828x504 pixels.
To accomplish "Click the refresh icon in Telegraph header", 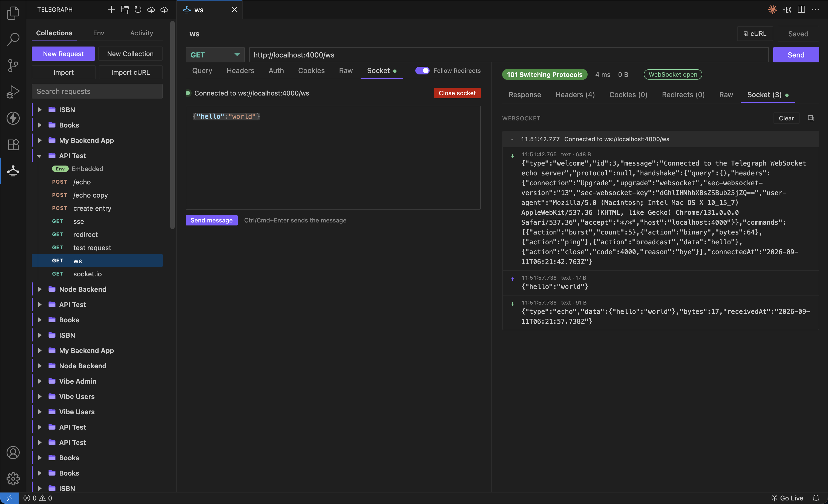I will 138,9.
